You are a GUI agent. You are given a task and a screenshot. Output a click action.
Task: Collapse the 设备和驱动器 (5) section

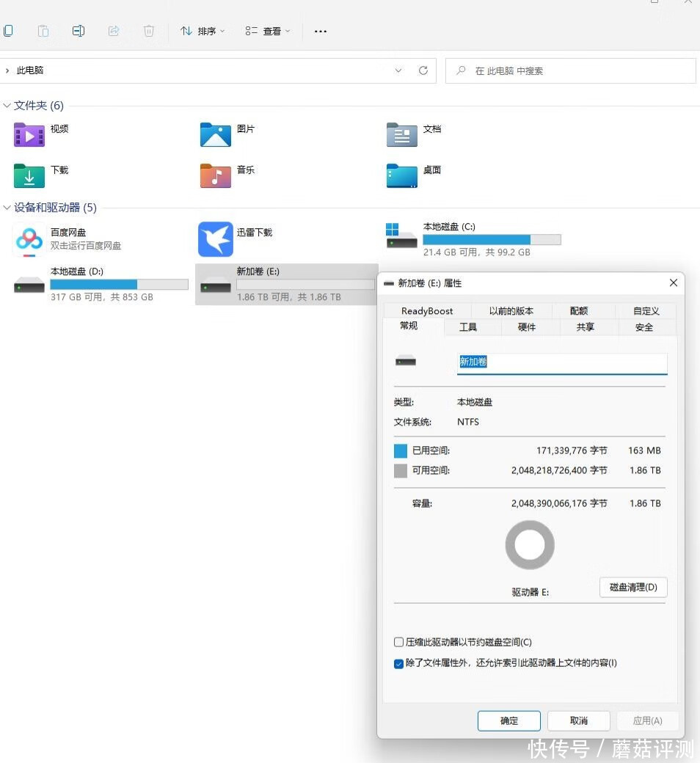pyautogui.click(x=7, y=208)
